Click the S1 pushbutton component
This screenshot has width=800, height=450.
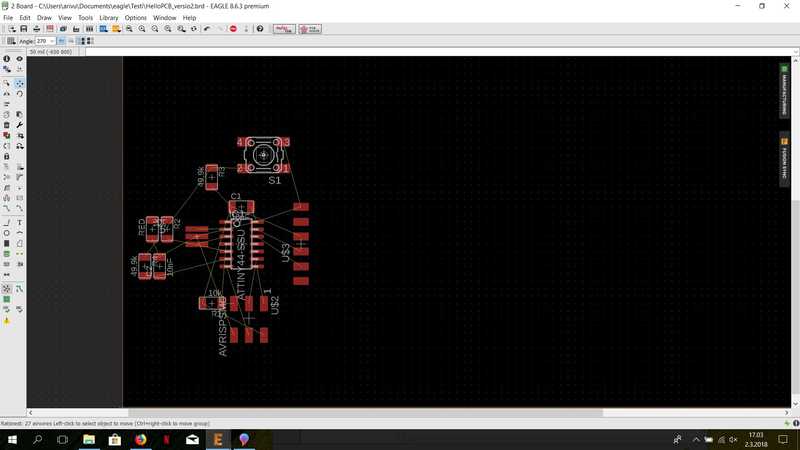click(263, 155)
